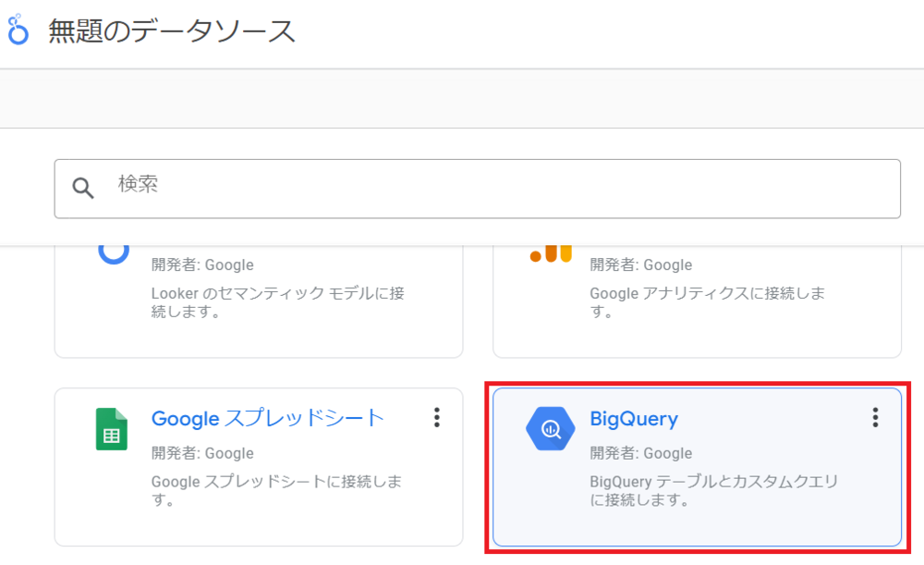Choose the Looker semantic model connector description

pos(277,302)
